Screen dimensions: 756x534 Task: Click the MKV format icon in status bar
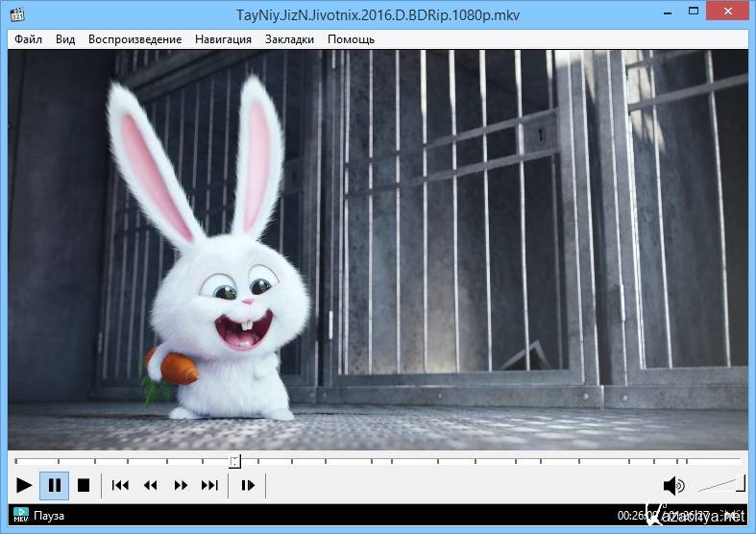(20, 515)
